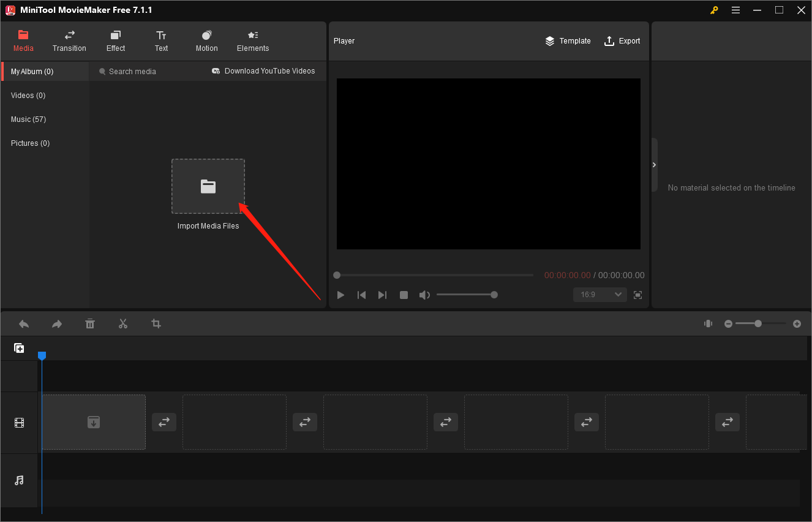
Task: Click the Search media field
Action: tap(147, 71)
